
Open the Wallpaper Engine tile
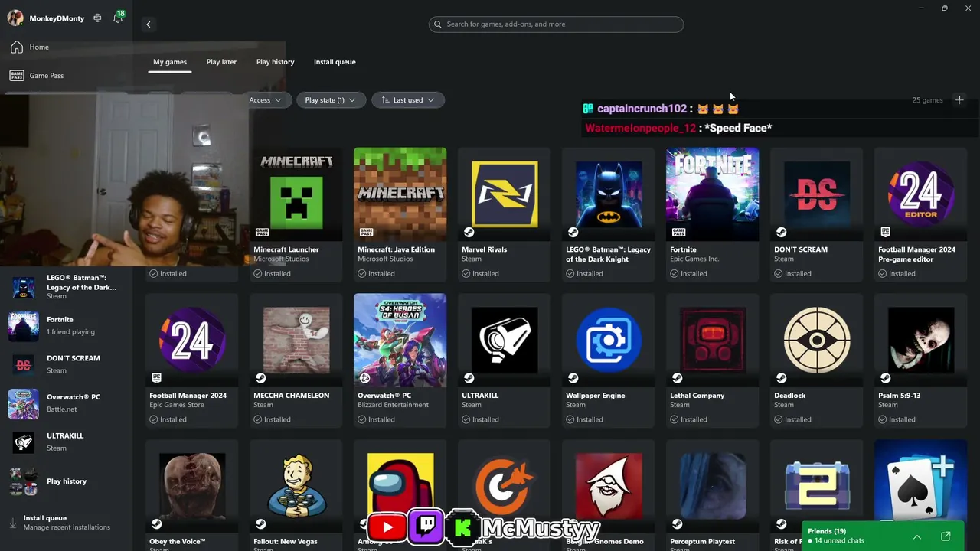click(x=609, y=360)
